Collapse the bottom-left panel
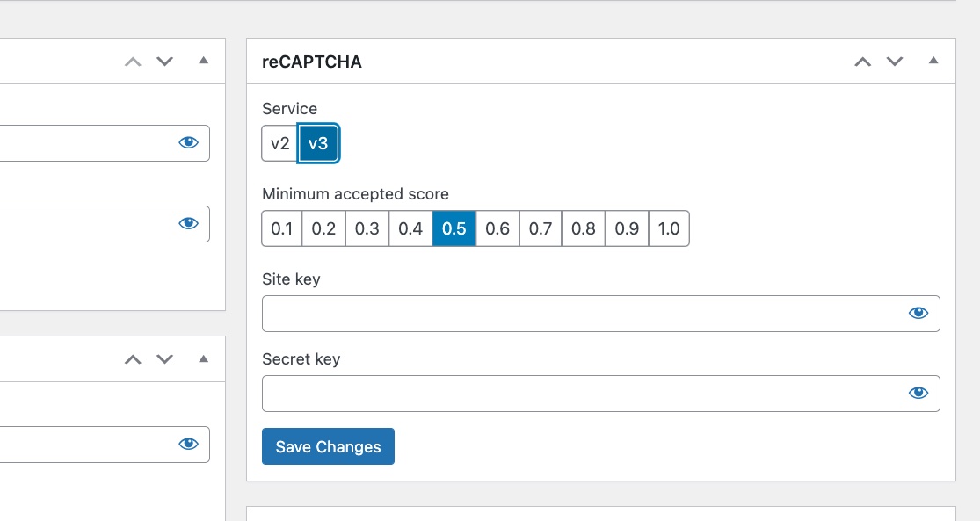This screenshot has width=980, height=521. (x=204, y=359)
